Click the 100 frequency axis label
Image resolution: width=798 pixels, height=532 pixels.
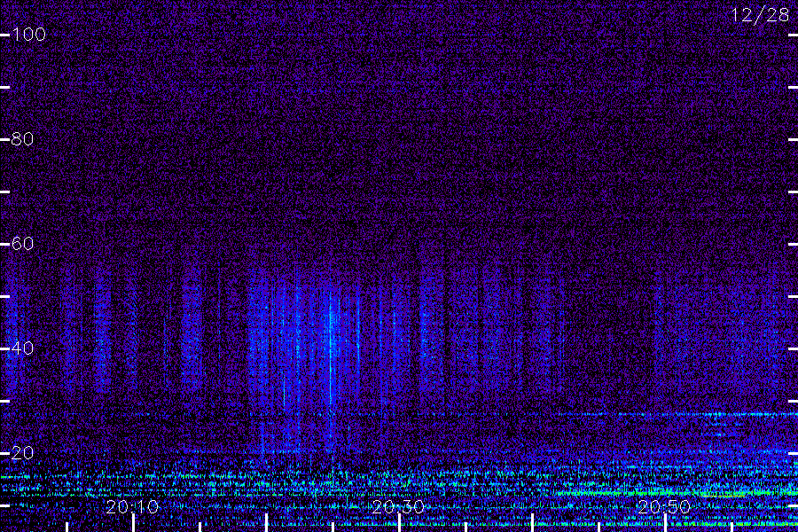point(28,35)
